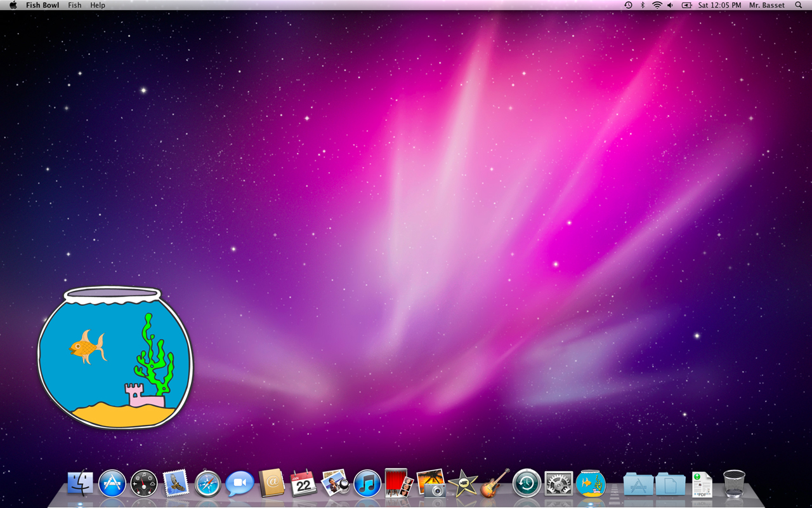Launch Safari compass icon
This screenshot has height=508, width=812.
coord(208,484)
